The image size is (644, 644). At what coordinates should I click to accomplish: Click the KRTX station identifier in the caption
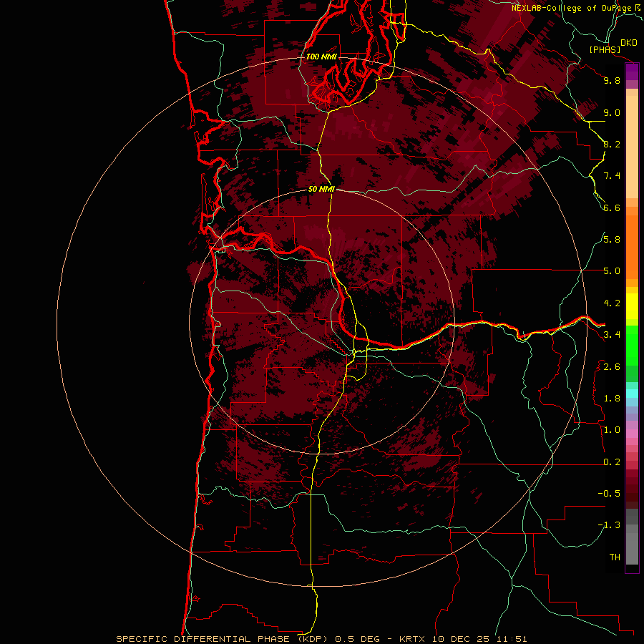[x=414, y=639]
